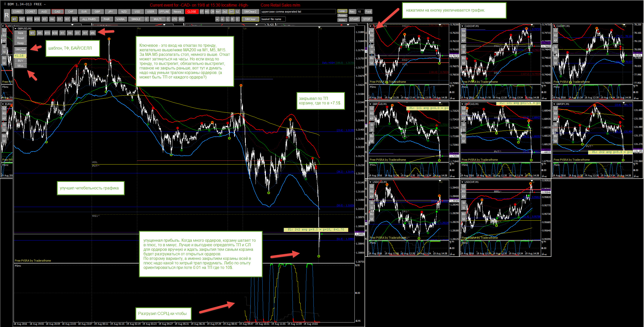
Task: Select the GBP currency group
Action: 97,12
